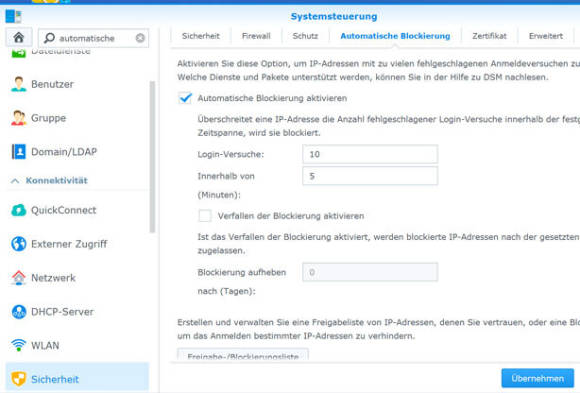Click the Gruppe group icon
This screenshot has width=580, height=393.
[x=18, y=118]
